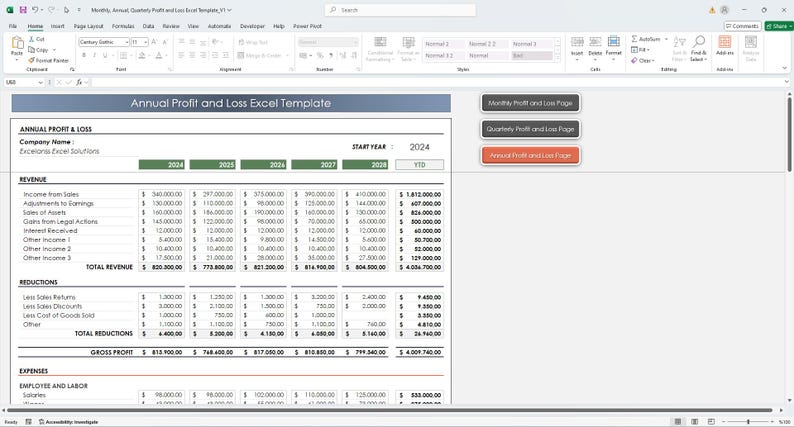Click the vertical scrollbar thumb
This screenshot has height=427, width=794.
[x=789, y=134]
